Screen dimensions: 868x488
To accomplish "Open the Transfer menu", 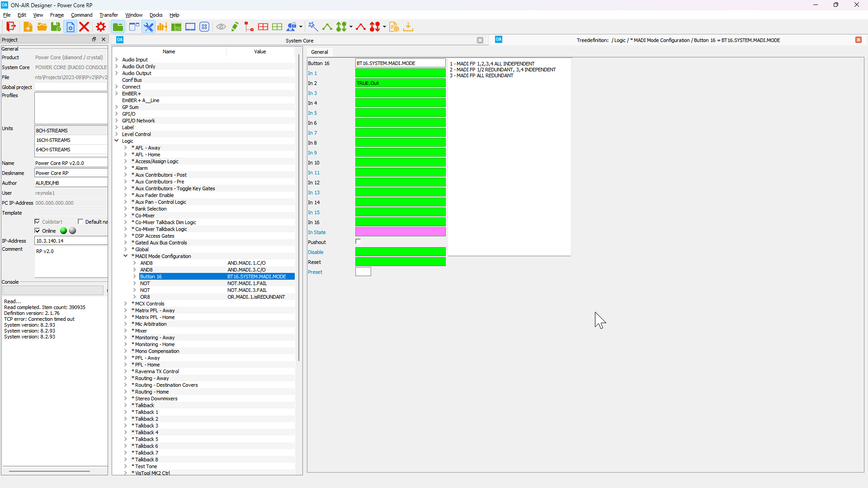I will click(x=108, y=15).
